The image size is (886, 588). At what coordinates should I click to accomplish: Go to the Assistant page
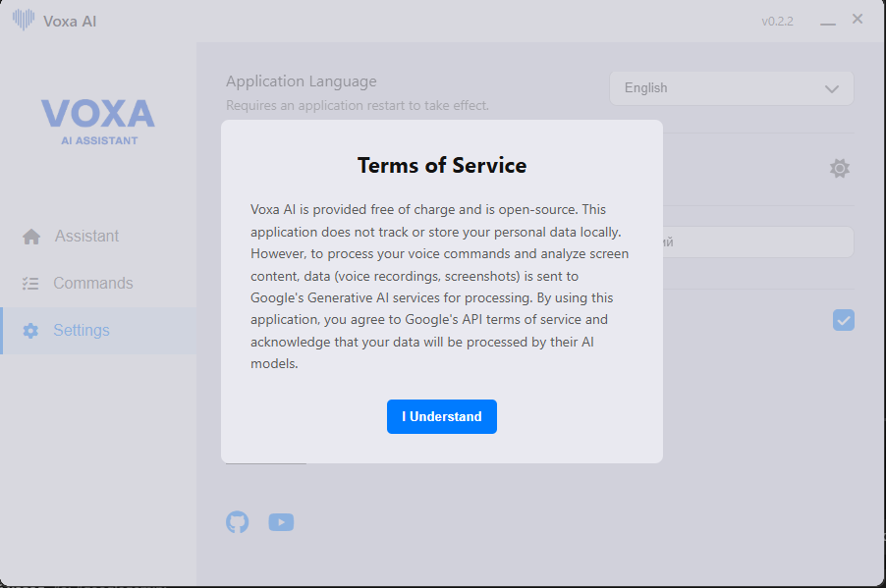click(98, 237)
